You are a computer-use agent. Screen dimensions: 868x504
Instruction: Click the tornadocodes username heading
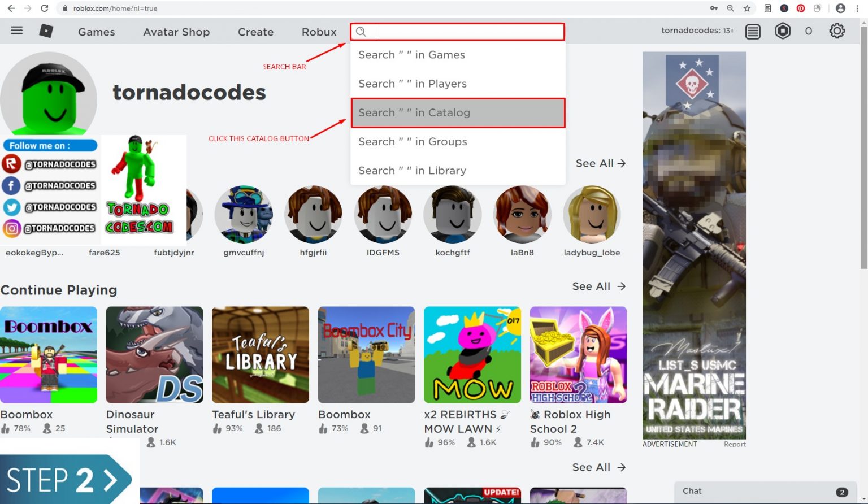189,92
